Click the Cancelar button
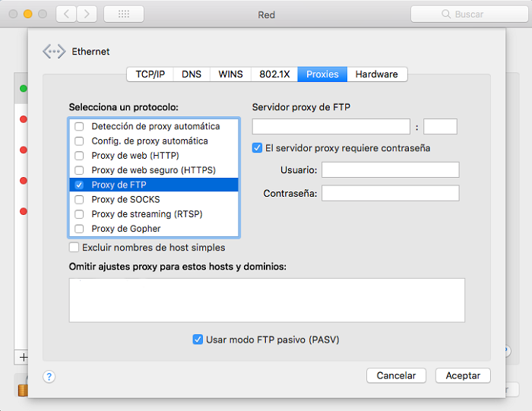The width and height of the screenshot is (532, 411). point(396,375)
